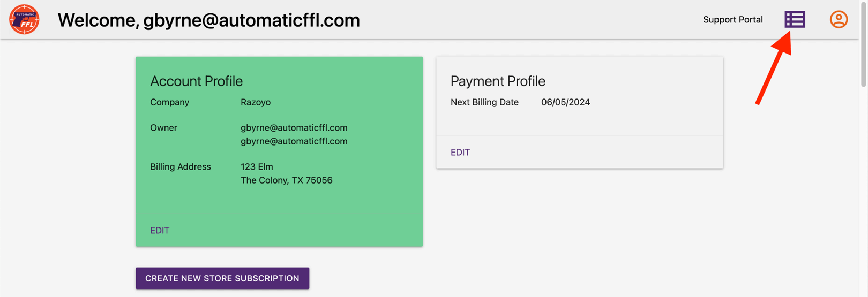Select the Welcome heading text
Image resolution: width=868 pixels, height=297 pixels.
click(208, 20)
